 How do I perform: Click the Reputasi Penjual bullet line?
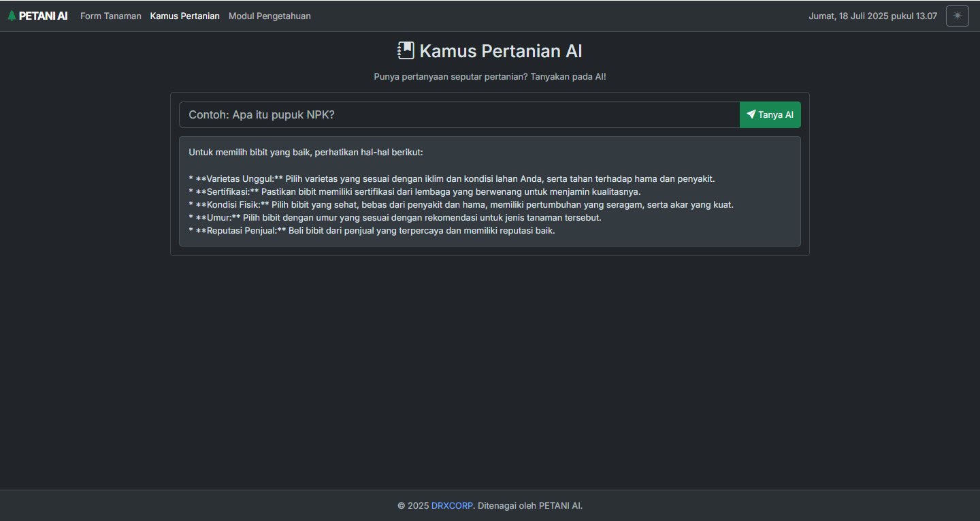point(372,230)
